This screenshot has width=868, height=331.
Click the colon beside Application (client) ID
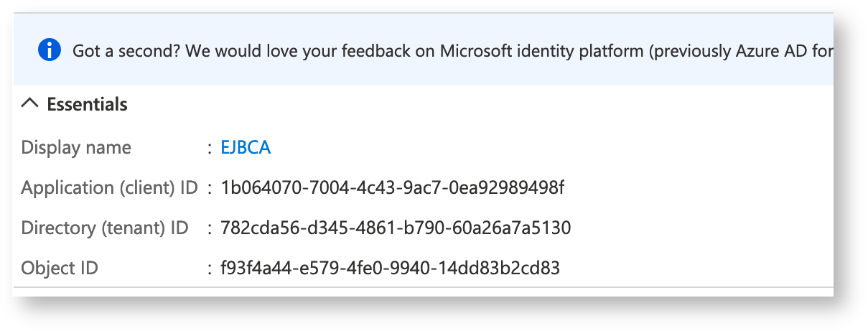[209, 189]
